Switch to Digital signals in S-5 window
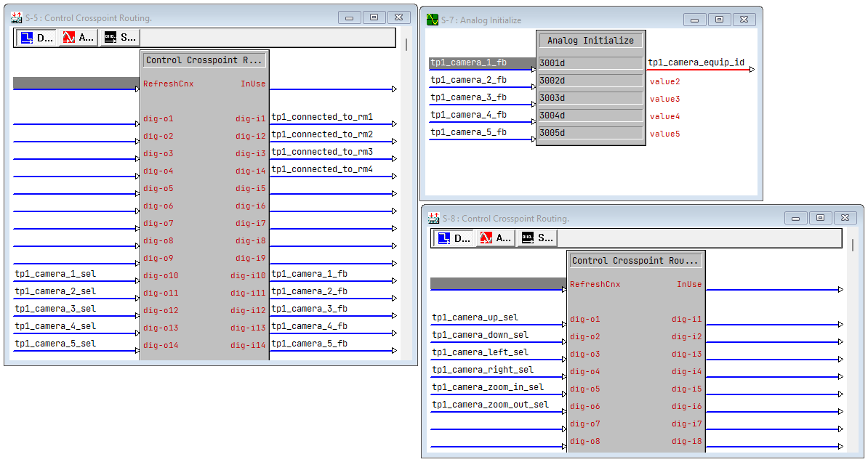Screen dimensions: 868x462 (x=36, y=38)
